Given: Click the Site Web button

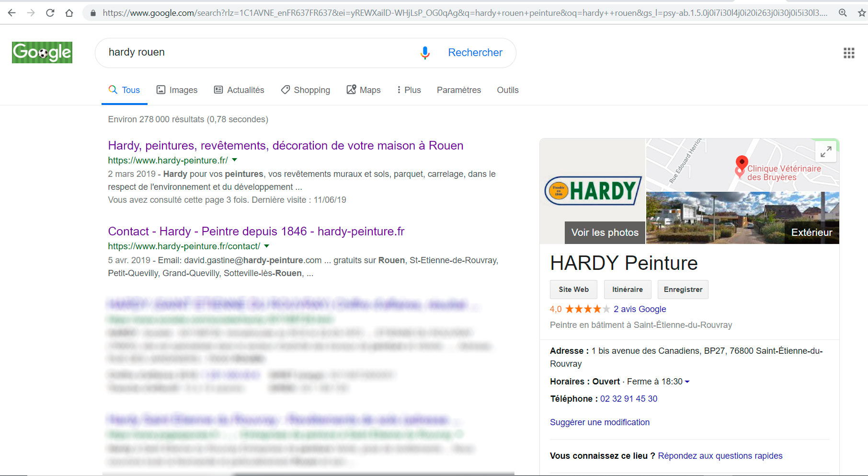Looking at the screenshot, I should (x=573, y=290).
